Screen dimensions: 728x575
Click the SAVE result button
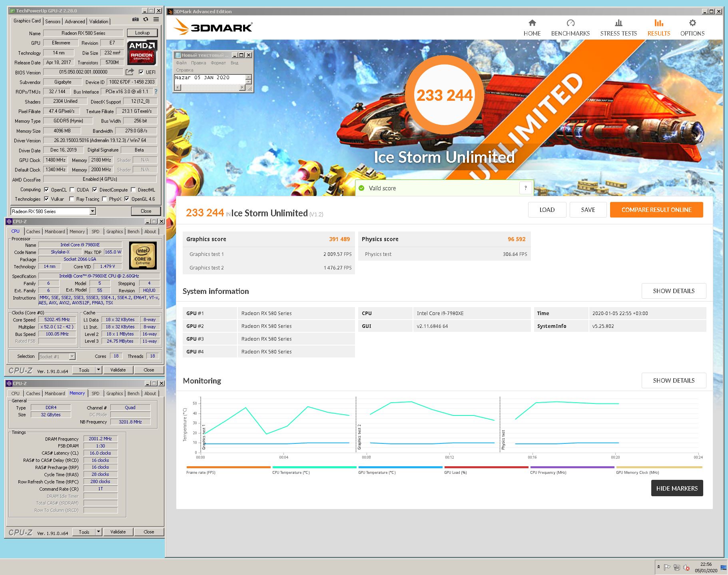point(588,210)
